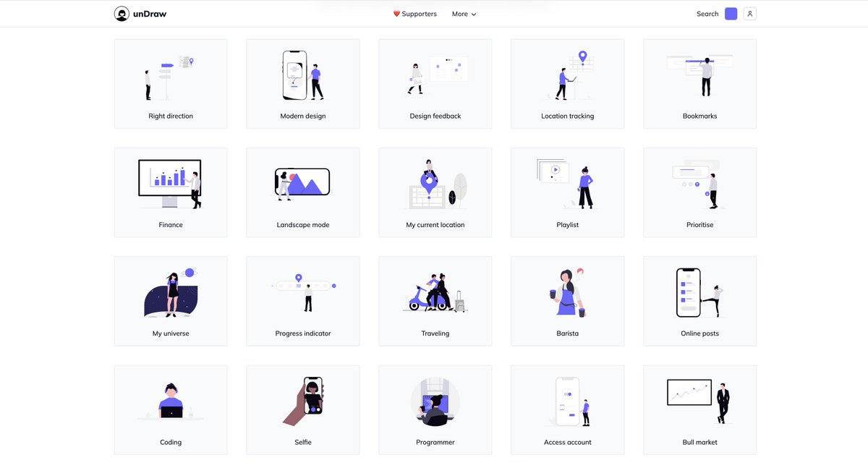Viewport: 868px width, 468px height.
Task: Click the Search field
Action: (707, 13)
